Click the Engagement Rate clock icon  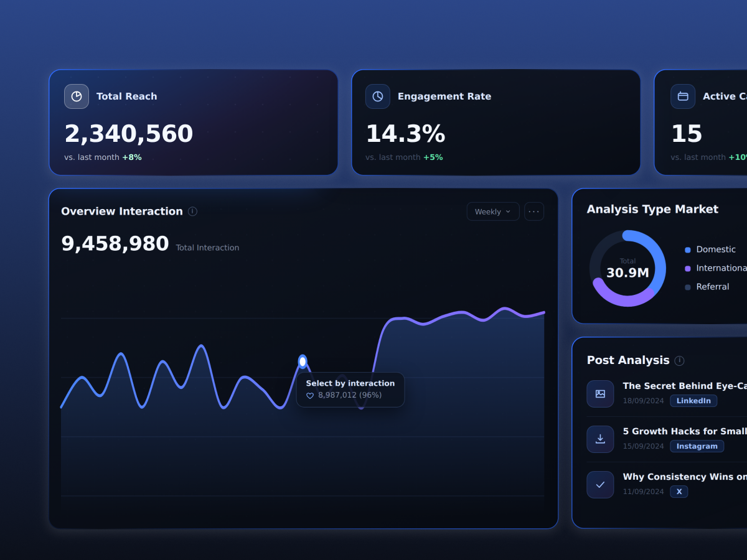tap(378, 96)
